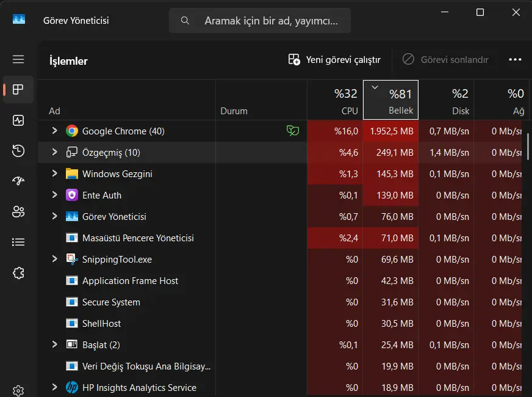This screenshot has height=397, width=532.
Task: Click Görevi sonlandır button
Action: pos(445,60)
